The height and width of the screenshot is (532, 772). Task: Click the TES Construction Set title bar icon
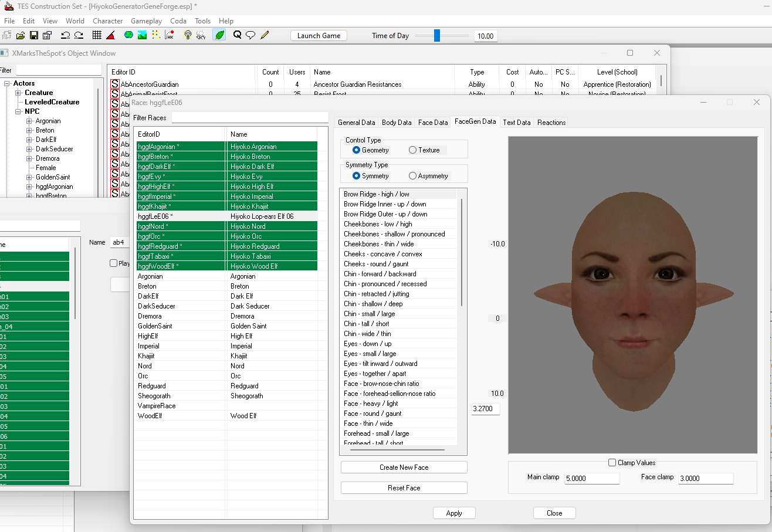pos(9,6)
